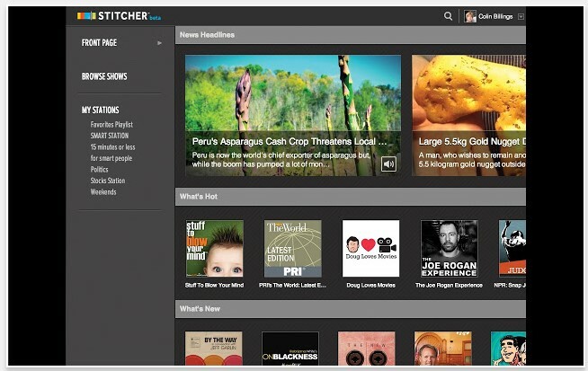
Task: Expand the Colin Billings account dropdown arrow
Action: coord(521,16)
